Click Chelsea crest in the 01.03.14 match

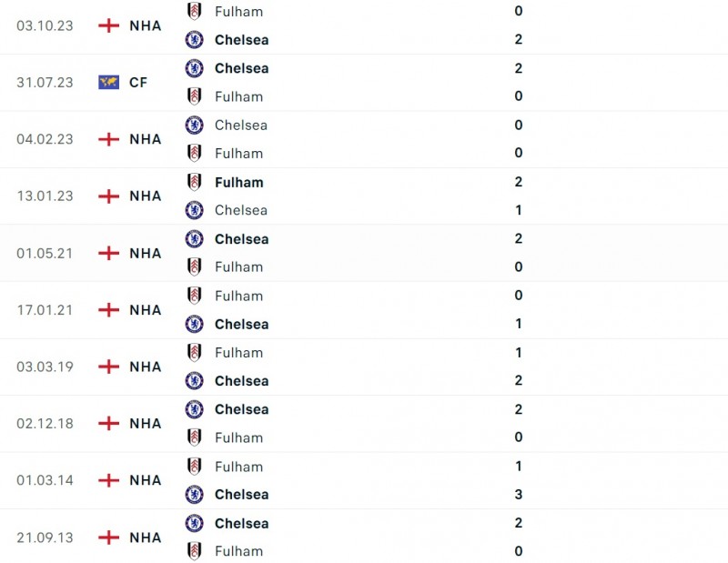point(194,495)
